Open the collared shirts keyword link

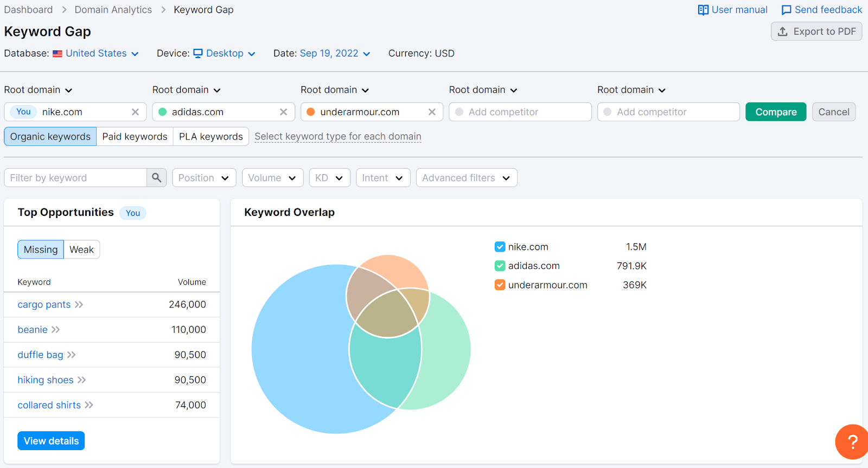pyautogui.click(x=49, y=405)
